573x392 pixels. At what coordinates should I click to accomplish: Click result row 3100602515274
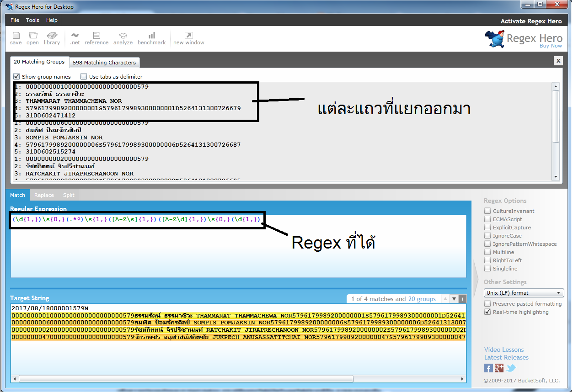(x=51, y=152)
